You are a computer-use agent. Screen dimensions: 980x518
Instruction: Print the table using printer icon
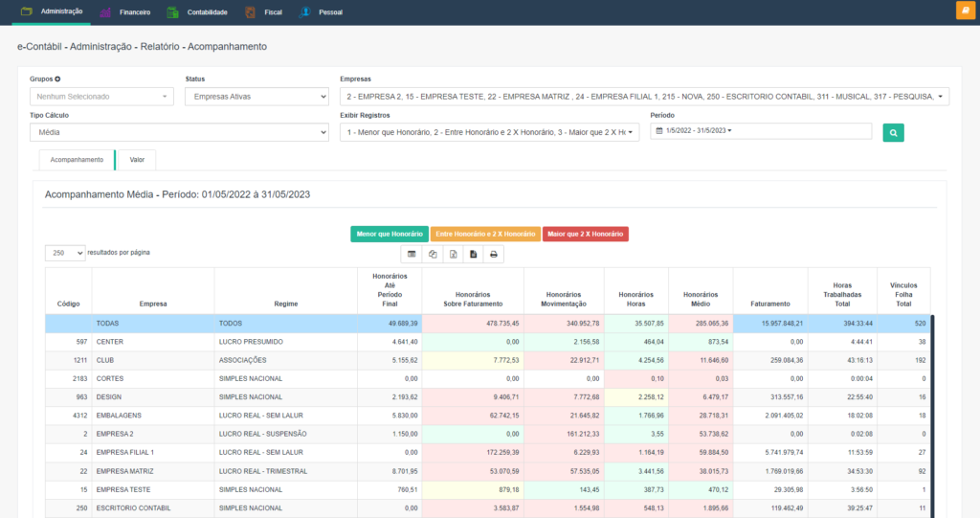coord(494,254)
